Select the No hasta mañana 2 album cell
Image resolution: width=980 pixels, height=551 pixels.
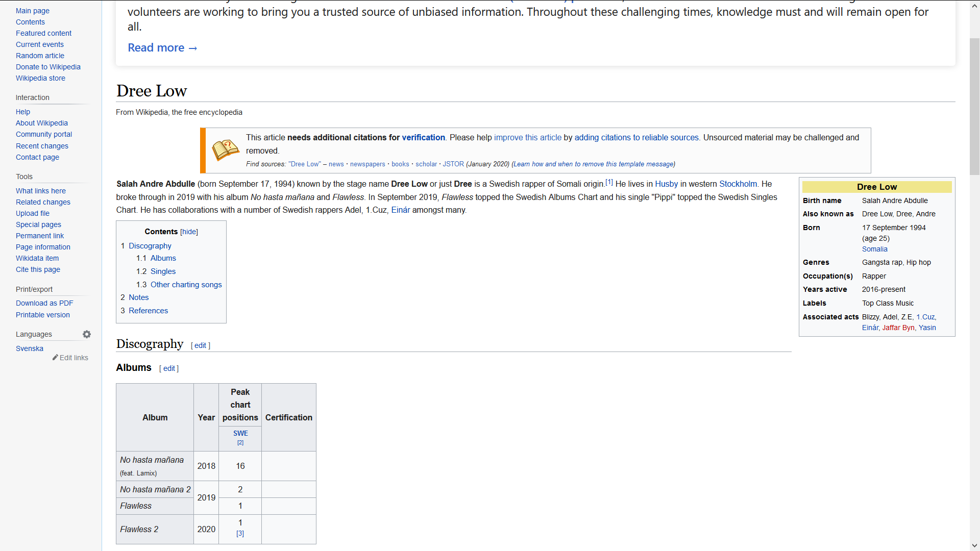155,489
